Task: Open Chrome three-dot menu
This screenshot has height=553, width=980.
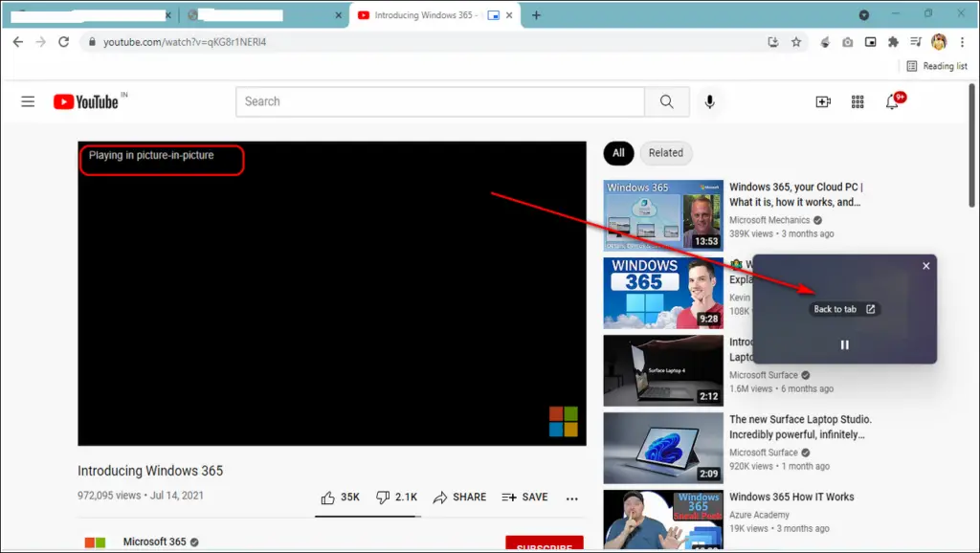Action: 962,42
